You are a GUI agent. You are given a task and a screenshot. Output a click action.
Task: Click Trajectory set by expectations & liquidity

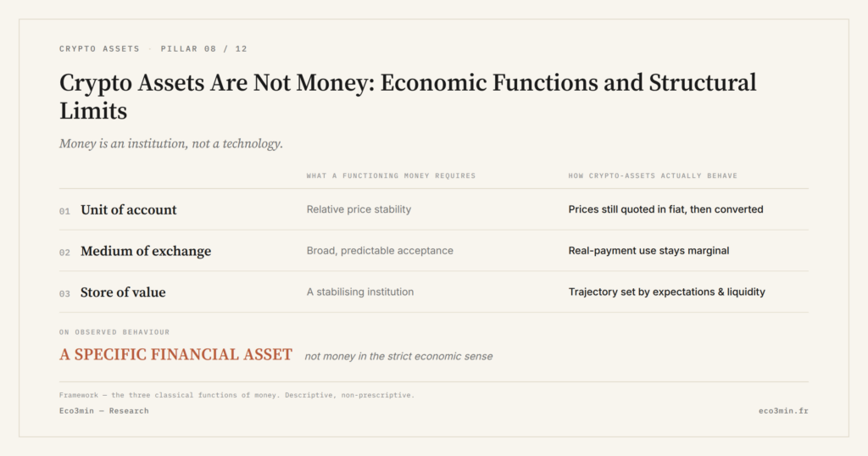point(666,292)
